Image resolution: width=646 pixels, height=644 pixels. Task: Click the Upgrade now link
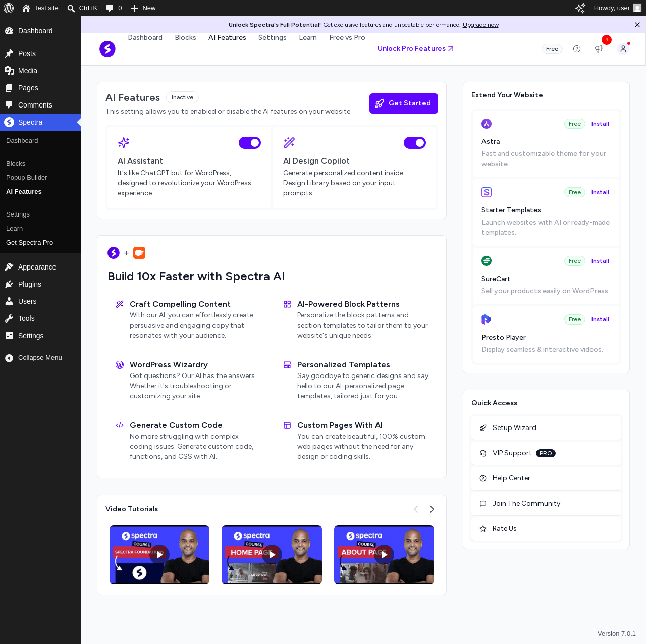click(480, 25)
